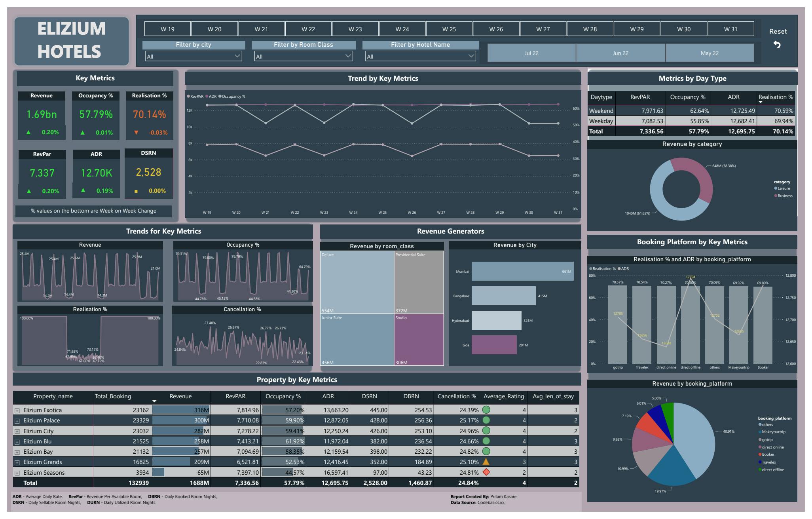
Task: Click sort arrow under Total_Booking column
Action: pyautogui.click(x=154, y=401)
